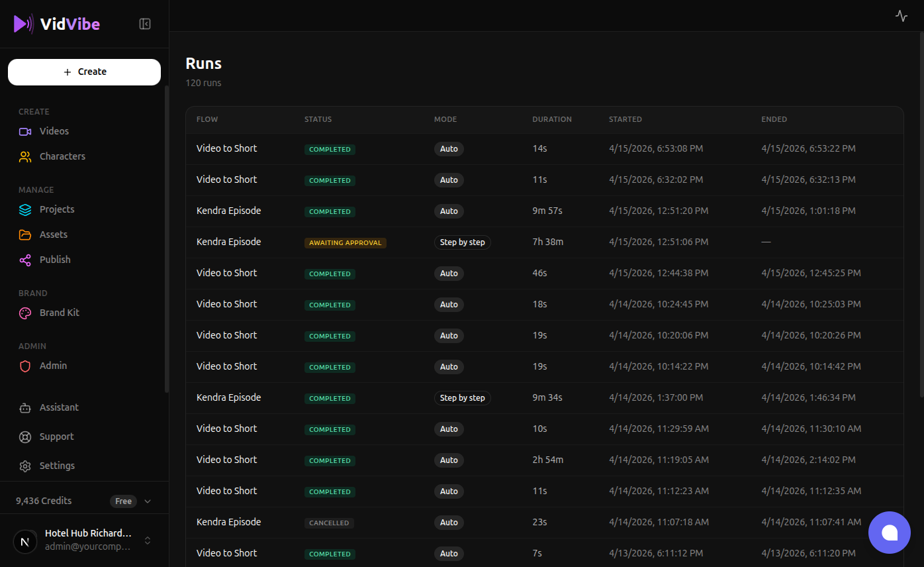
Task: Collapse the sidebar with the panel icon
Action: click(x=145, y=24)
